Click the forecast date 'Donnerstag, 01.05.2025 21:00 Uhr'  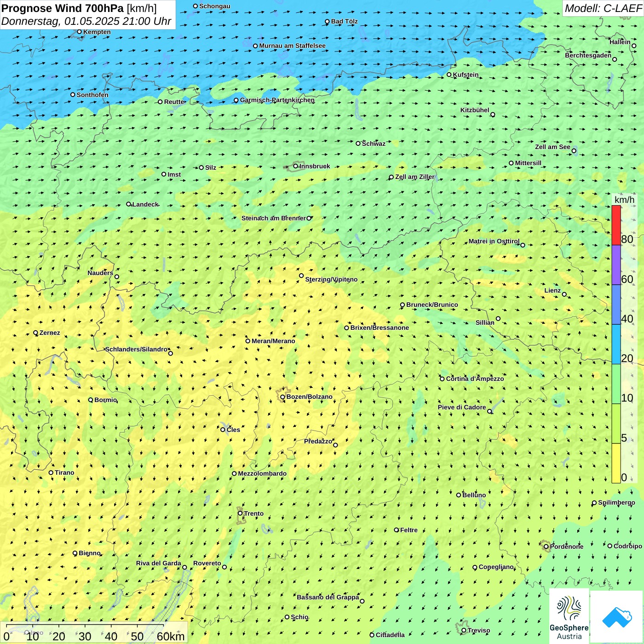(x=86, y=21)
